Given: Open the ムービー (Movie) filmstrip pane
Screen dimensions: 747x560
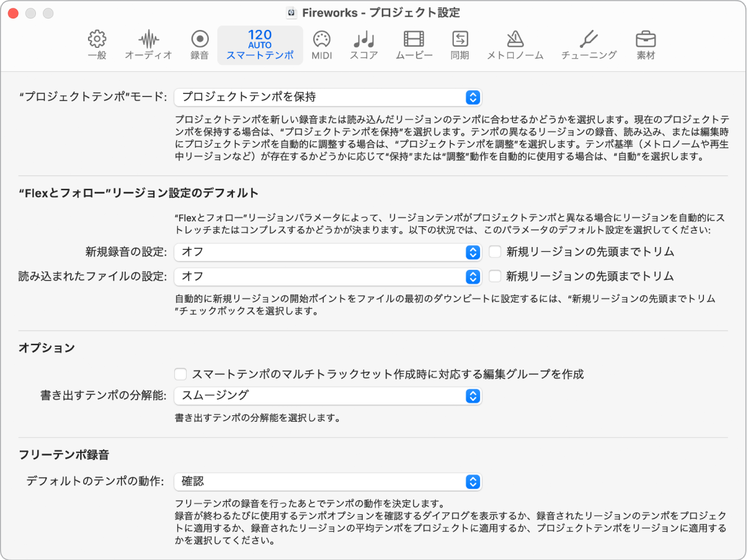Looking at the screenshot, I should coord(414,45).
